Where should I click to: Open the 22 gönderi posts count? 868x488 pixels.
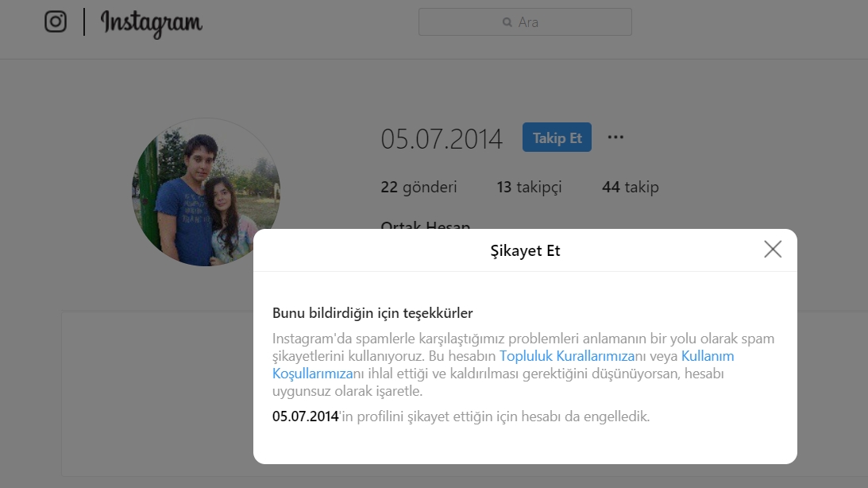(419, 188)
